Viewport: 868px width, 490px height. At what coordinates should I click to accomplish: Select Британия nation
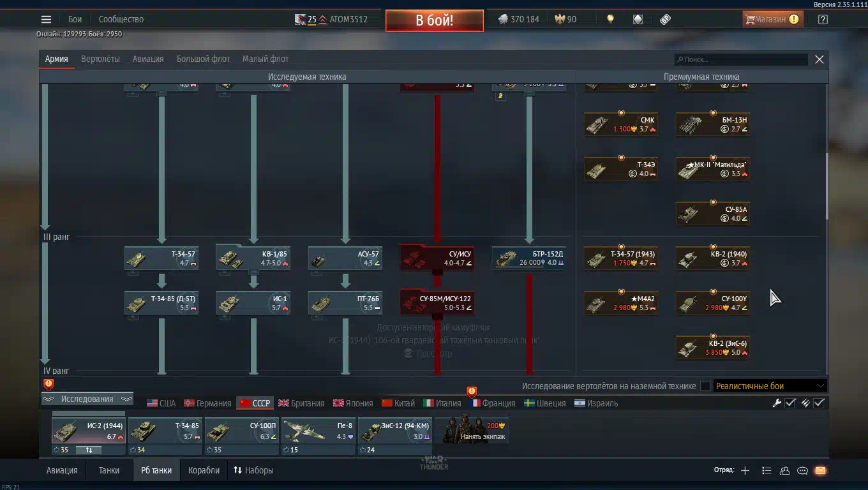coord(301,403)
